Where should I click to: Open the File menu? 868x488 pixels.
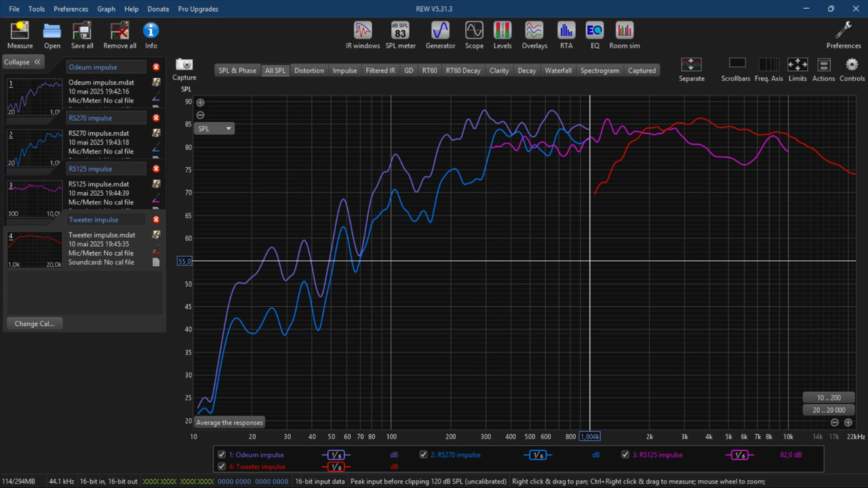[14, 9]
